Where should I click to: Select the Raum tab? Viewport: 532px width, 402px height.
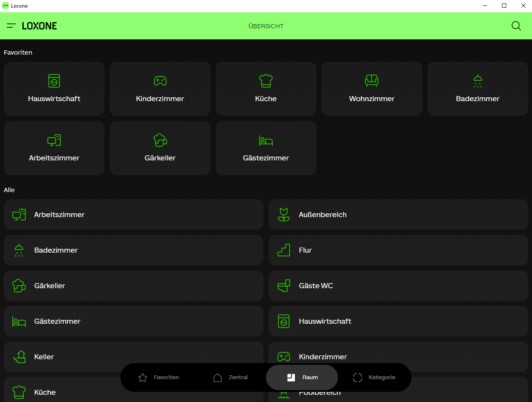click(302, 377)
